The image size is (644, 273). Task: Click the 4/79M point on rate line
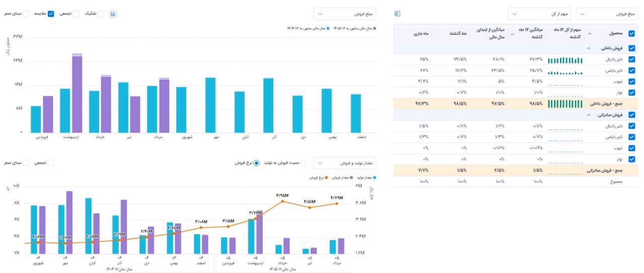click(337, 203)
